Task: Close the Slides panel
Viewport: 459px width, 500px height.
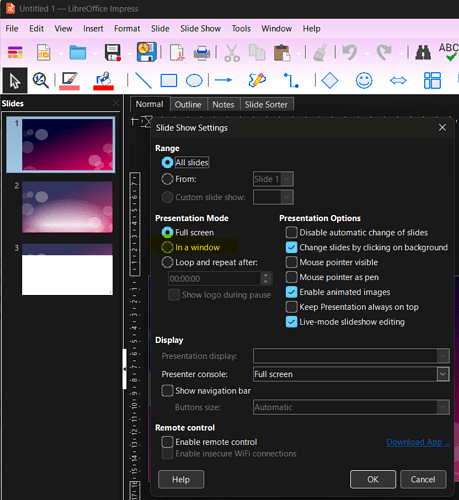Action: click(116, 103)
